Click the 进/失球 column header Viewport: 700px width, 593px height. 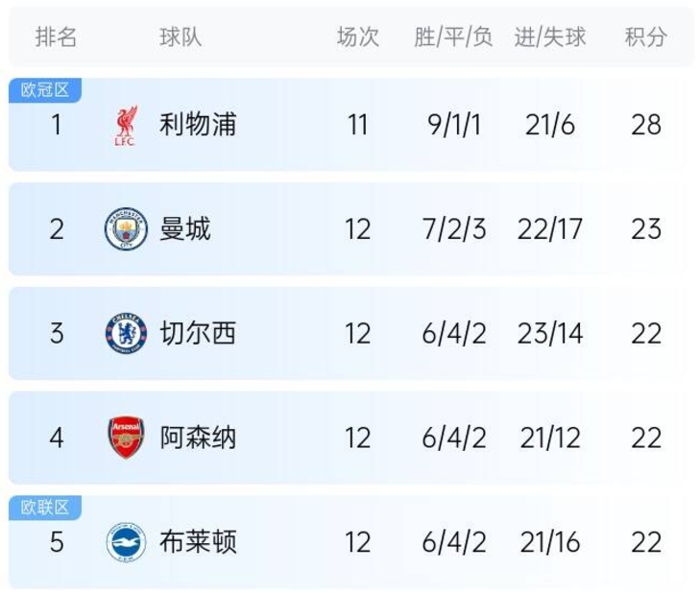click(x=549, y=36)
